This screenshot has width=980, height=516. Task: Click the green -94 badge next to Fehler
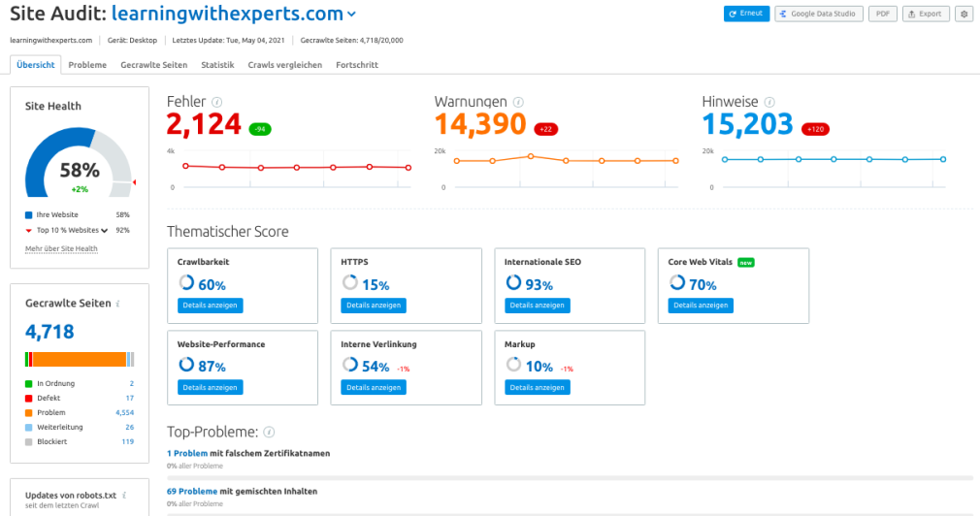pyautogui.click(x=260, y=129)
